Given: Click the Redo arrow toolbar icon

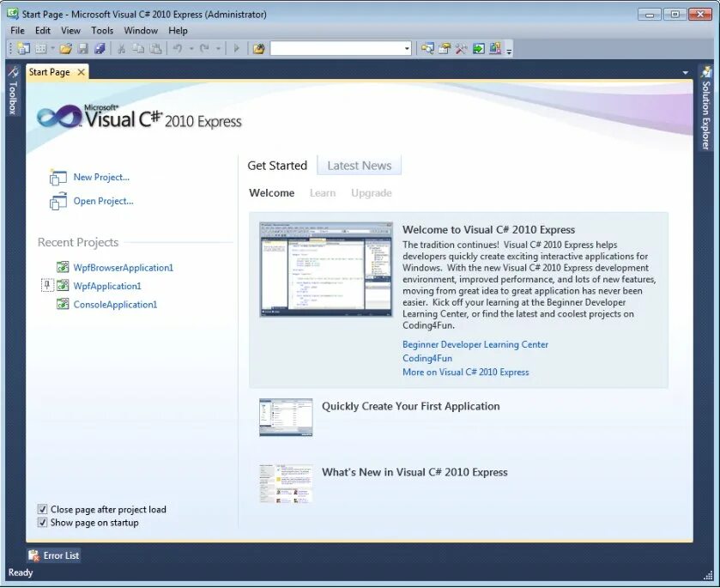Looking at the screenshot, I should 205,48.
